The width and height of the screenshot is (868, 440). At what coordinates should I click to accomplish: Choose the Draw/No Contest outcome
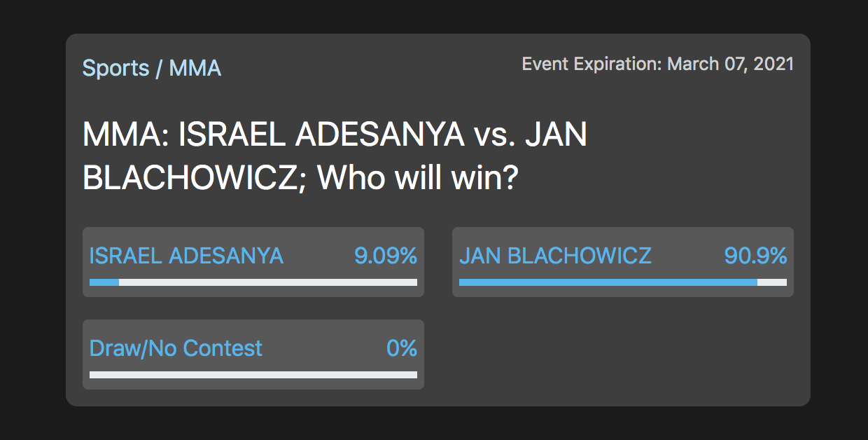point(253,355)
